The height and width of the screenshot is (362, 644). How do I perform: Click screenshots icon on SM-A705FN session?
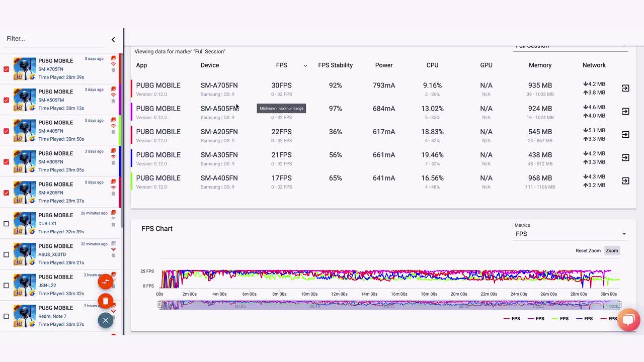[113, 58]
